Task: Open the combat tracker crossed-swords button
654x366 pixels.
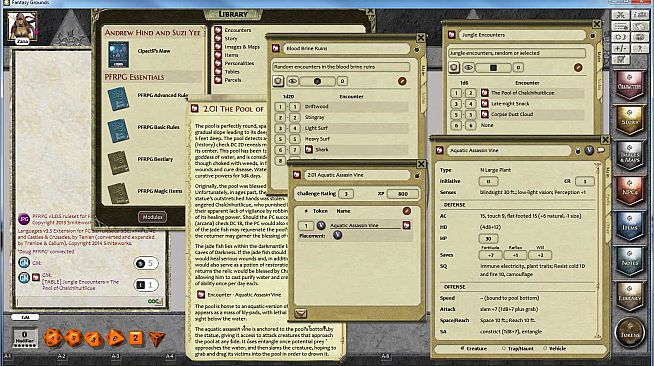Action: (620, 15)
